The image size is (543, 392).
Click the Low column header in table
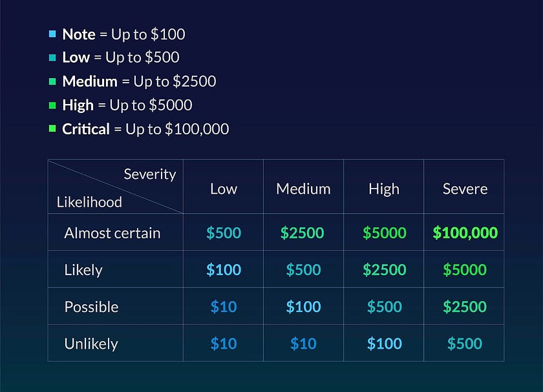click(x=224, y=189)
